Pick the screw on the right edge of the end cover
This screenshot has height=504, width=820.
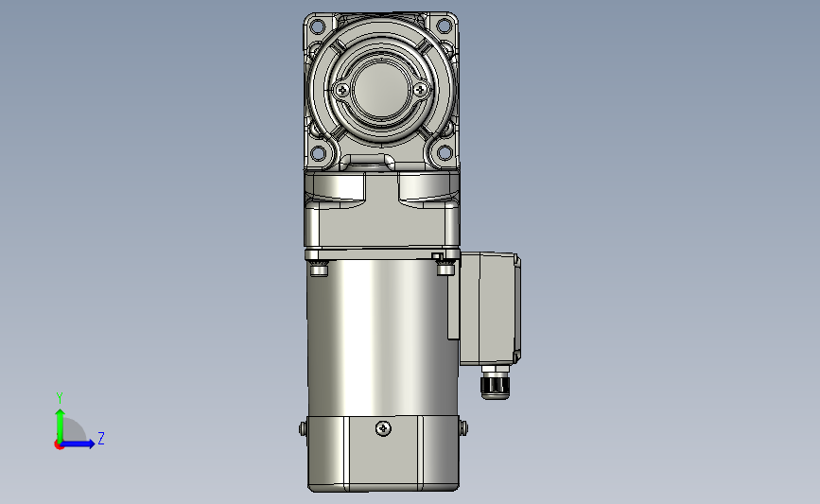pos(464,428)
